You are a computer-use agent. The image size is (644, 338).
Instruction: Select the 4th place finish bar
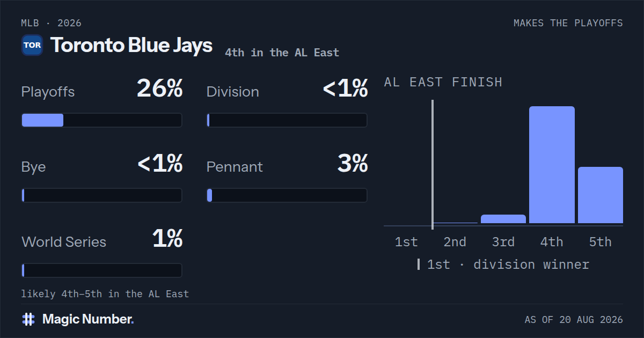[x=552, y=165]
